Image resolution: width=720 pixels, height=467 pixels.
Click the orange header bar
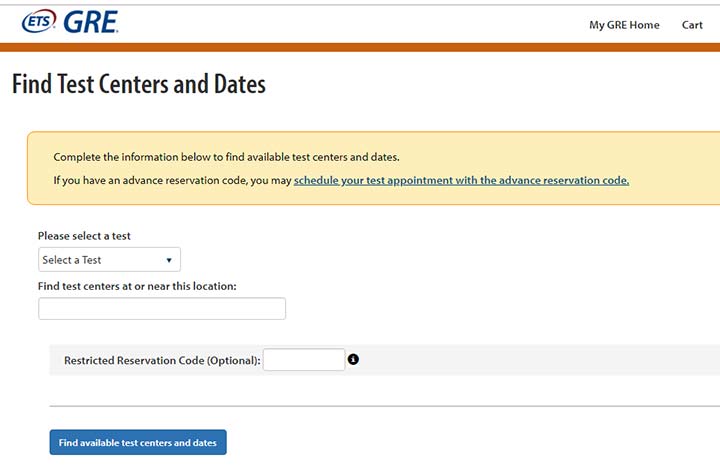click(360, 47)
